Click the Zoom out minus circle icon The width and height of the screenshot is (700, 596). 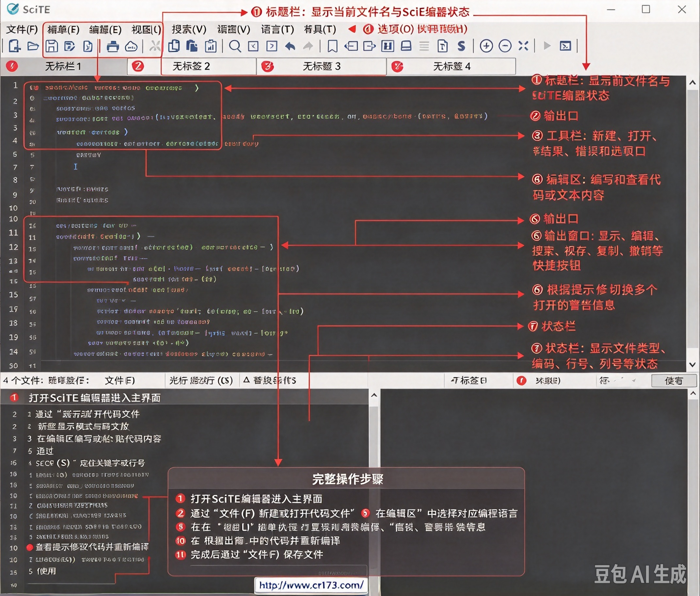click(x=505, y=46)
